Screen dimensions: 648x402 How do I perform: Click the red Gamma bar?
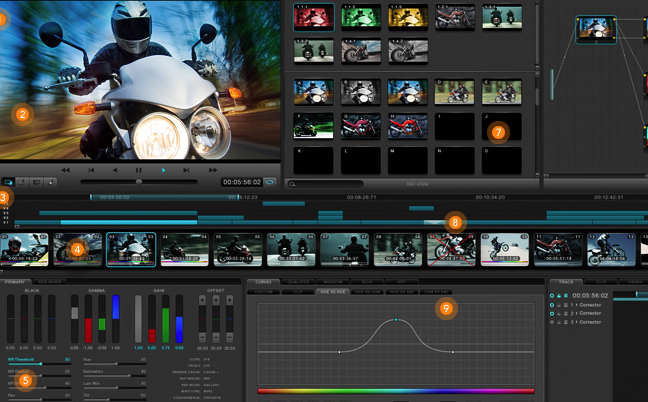88,330
